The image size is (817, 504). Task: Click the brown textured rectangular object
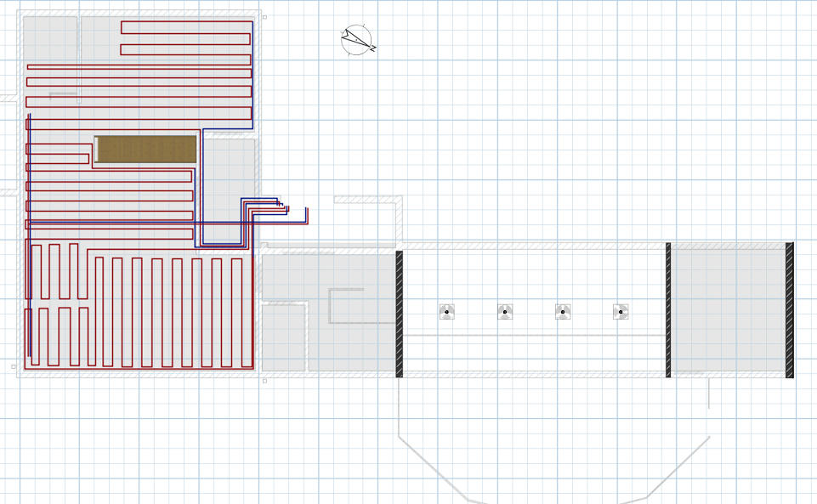point(146,150)
